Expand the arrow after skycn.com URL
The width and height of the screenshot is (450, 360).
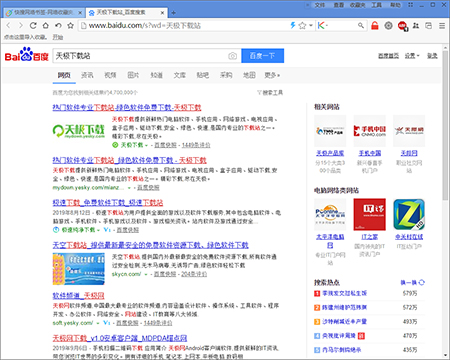146,274
